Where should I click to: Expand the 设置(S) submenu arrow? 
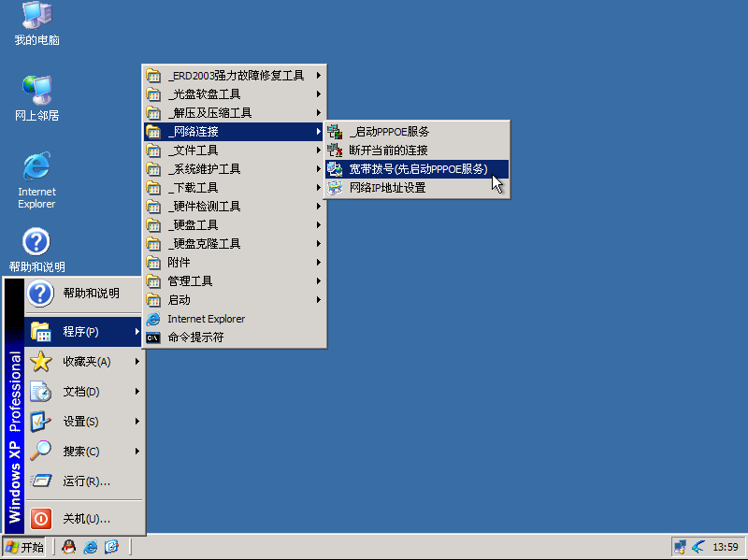[x=137, y=422]
